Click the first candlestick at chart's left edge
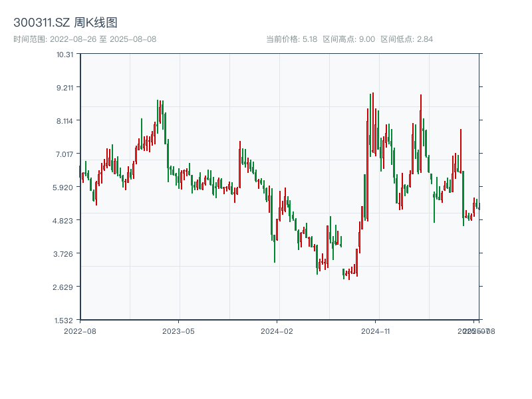The height and width of the screenshot is (399, 532). [80, 174]
